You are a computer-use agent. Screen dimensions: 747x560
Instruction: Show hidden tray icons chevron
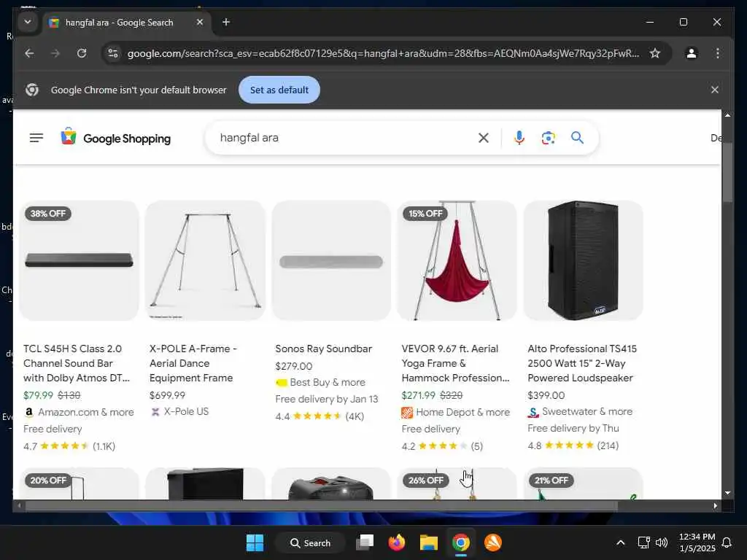(x=620, y=542)
